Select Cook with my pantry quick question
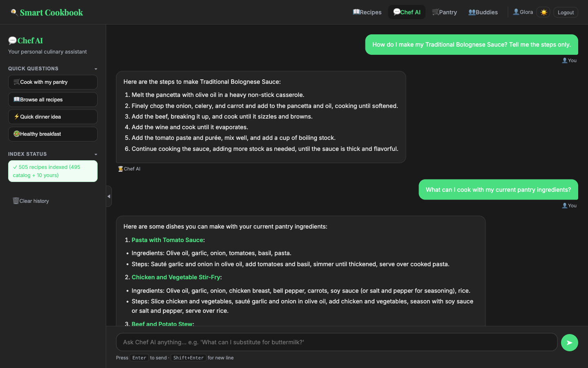This screenshot has height=368, width=588. pyautogui.click(x=53, y=82)
